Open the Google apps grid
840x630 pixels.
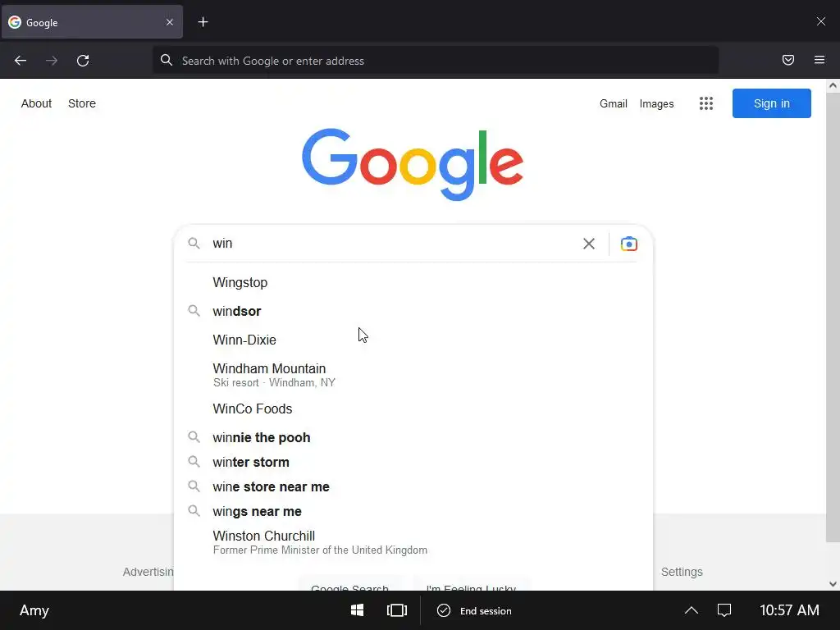click(x=706, y=103)
